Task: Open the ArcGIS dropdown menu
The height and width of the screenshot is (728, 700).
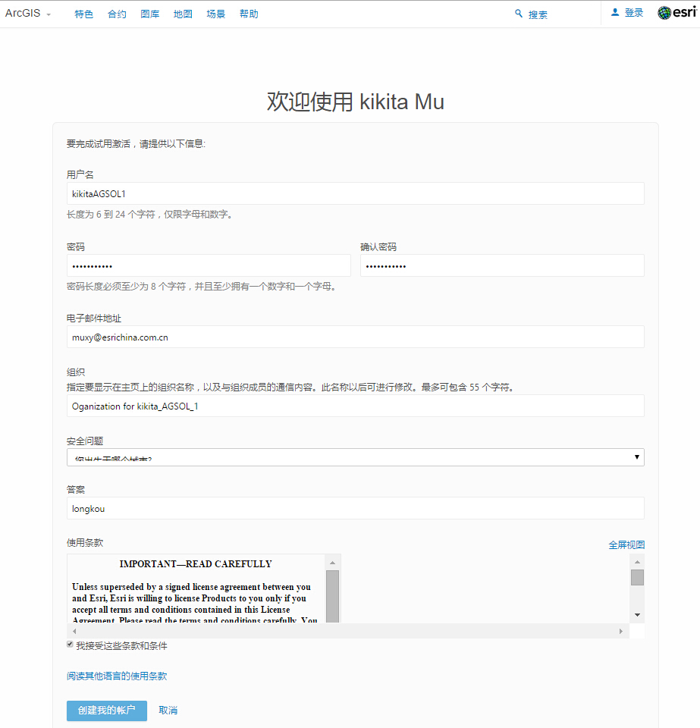Action: (27, 14)
